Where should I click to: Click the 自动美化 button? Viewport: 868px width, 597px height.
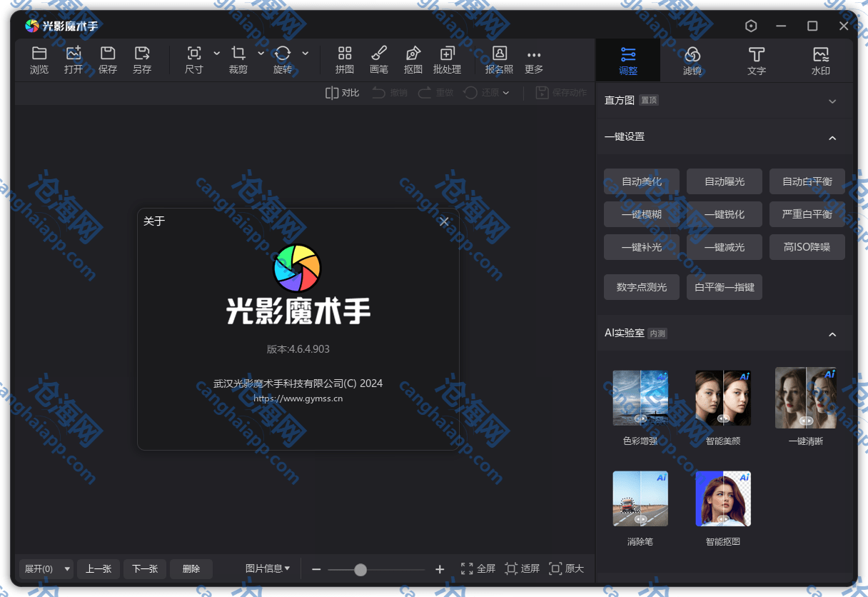(x=642, y=181)
